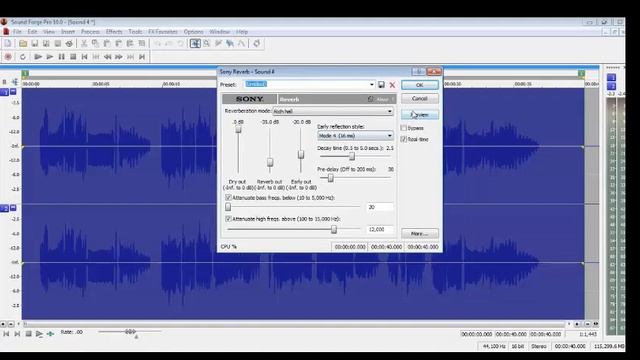
Task: Open the Effects menu
Action: (114, 31)
